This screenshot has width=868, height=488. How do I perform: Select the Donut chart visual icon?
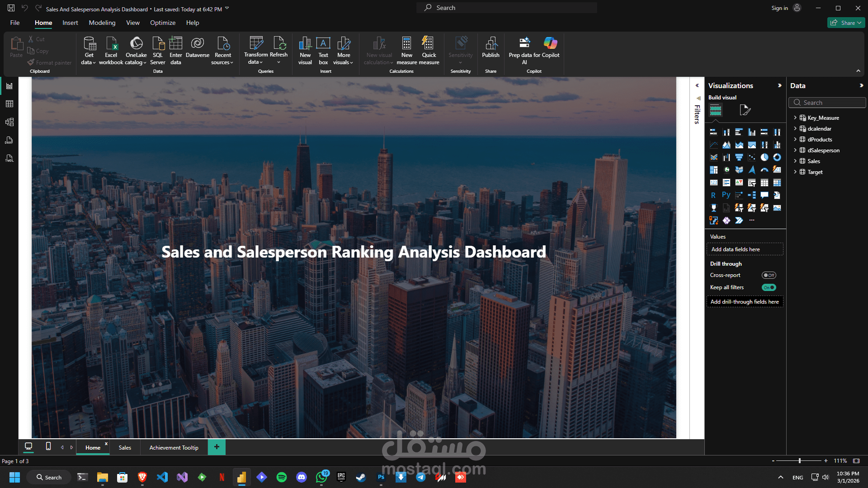[777, 157]
